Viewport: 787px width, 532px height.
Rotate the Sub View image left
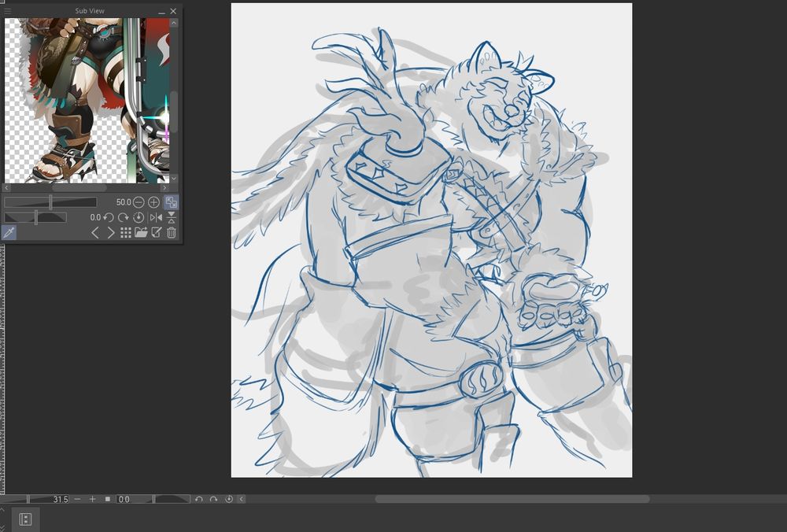pyautogui.click(x=109, y=217)
